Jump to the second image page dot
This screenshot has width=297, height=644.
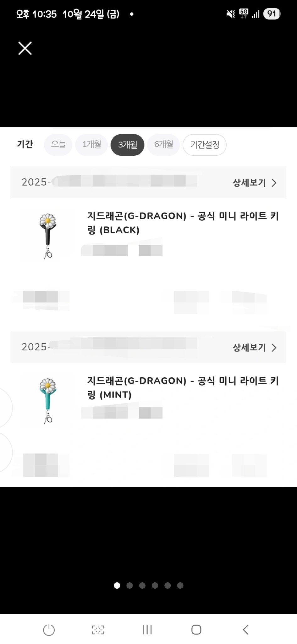[129, 585]
